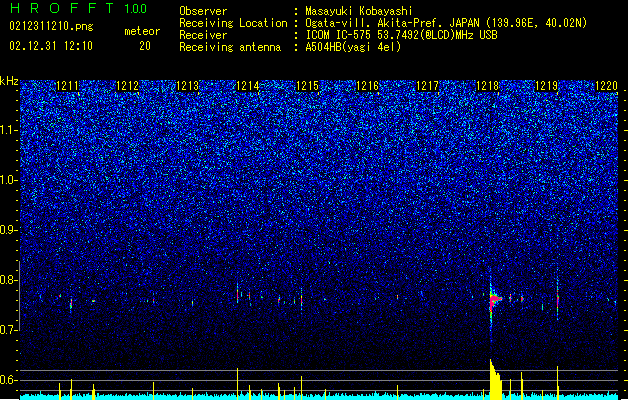Click the ICOM IC-575 receiver text
Viewport: 629px width, 400px height.
pos(402,35)
